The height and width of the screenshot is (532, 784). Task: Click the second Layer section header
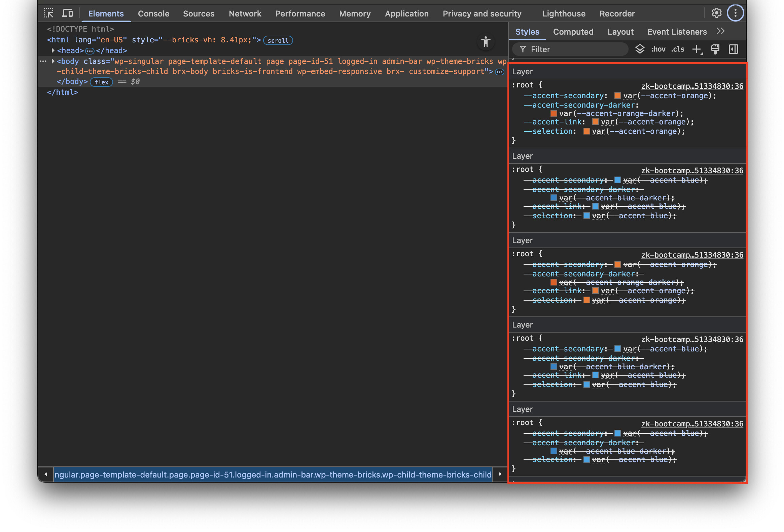click(x=628, y=156)
